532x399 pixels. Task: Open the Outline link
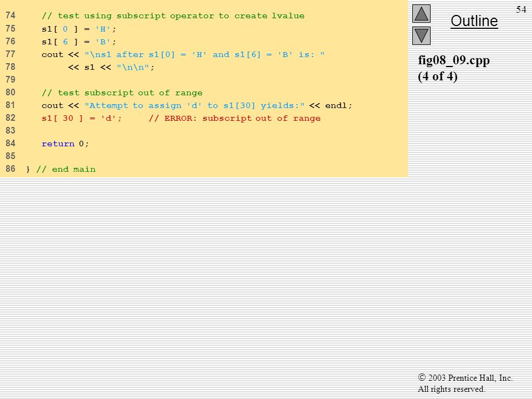[x=474, y=21]
